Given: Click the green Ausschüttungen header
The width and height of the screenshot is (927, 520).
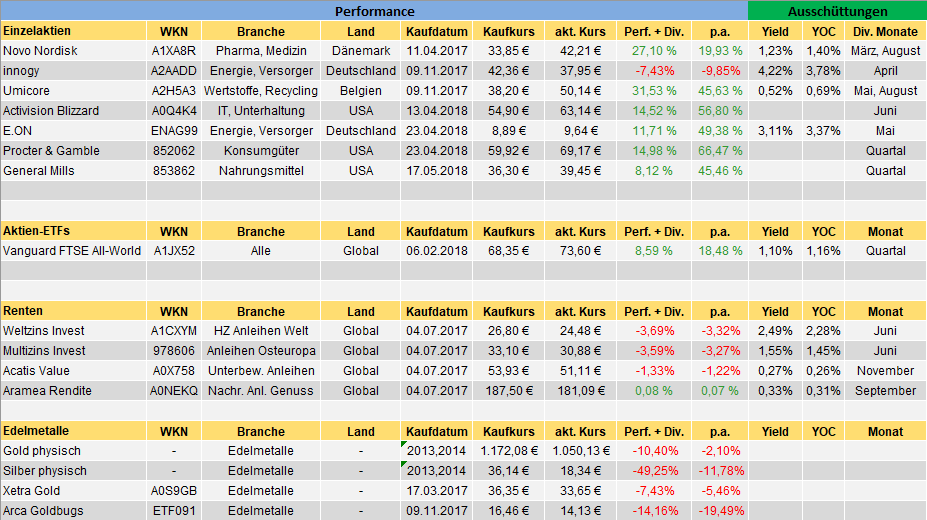Looking at the screenshot, I should tap(837, 11).
